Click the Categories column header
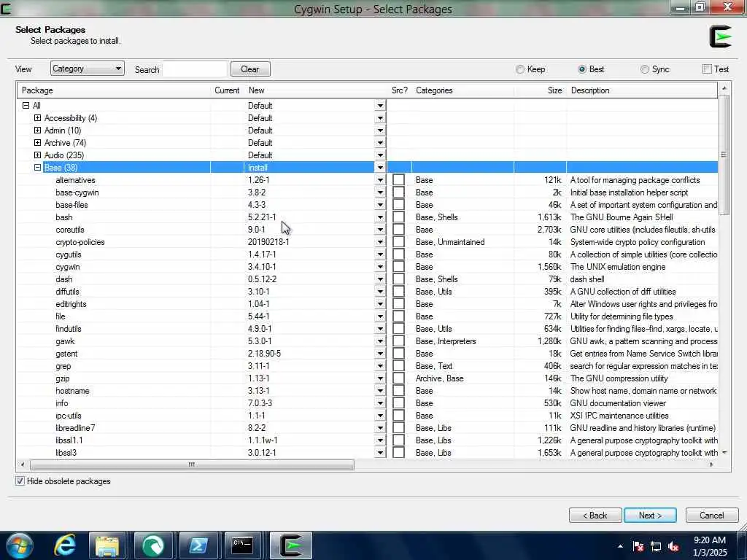The width and height of the screenshot is (747, 560). pos(462,90)
